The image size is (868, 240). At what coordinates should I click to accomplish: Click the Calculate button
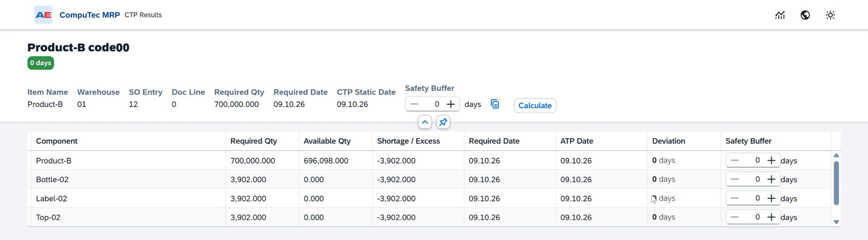(535, 106)
